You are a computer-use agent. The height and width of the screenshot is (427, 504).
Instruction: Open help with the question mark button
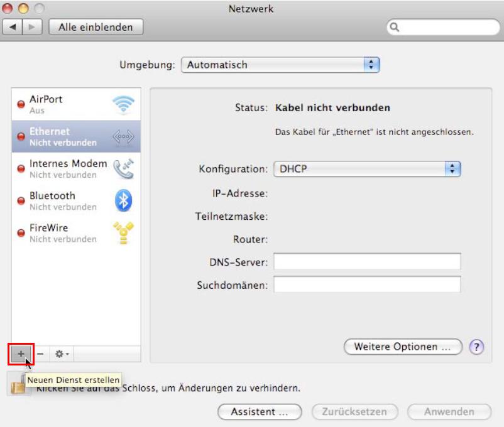[476, 347]
